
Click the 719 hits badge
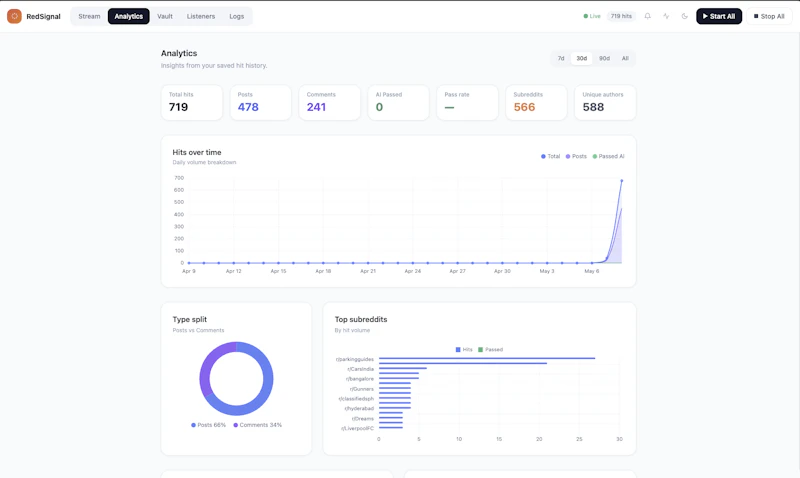(621, 16)
